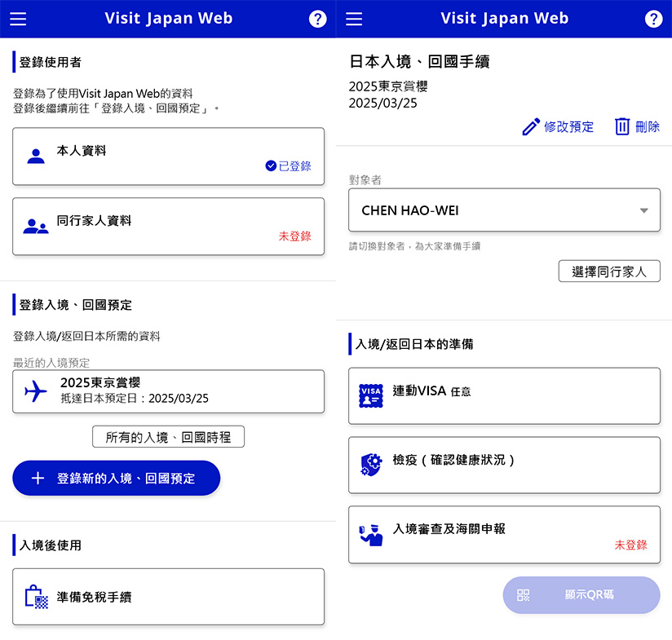
Task: Click the red 未登錄 status on 入境審查及海關申報
Action: [631, 545]
